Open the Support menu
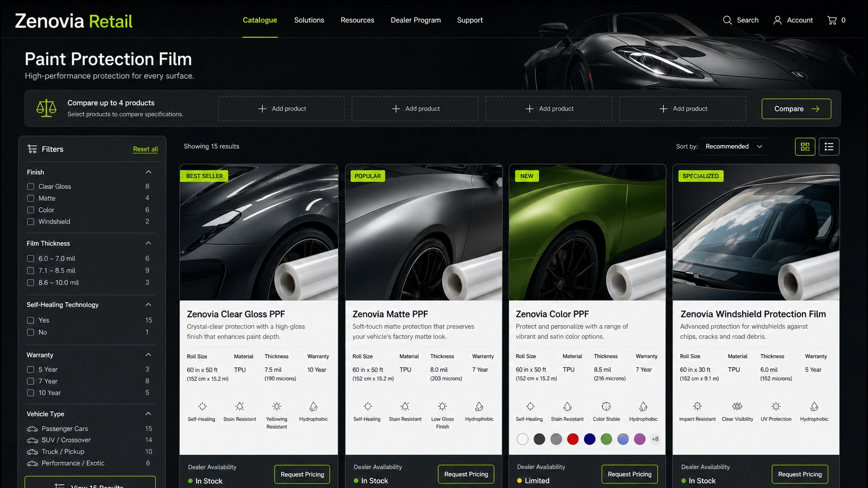868x488 pixels. click(x=470, y=20)
